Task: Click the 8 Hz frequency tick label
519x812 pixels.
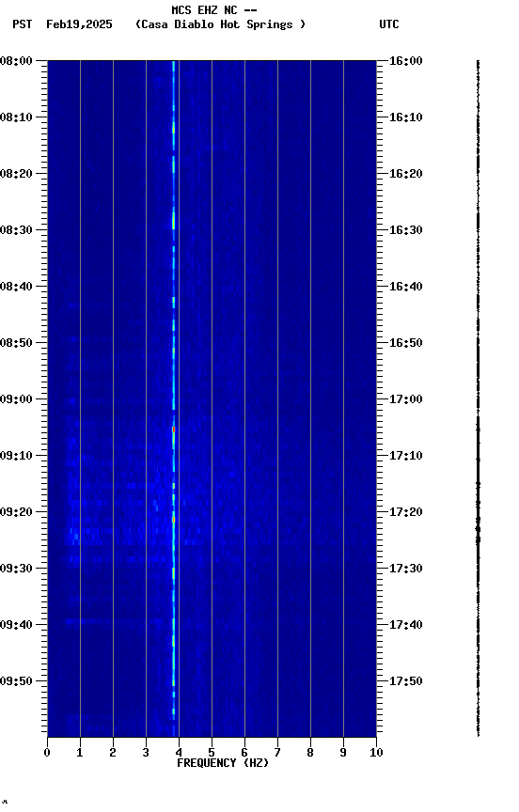Action: click(x=310, y=753)
